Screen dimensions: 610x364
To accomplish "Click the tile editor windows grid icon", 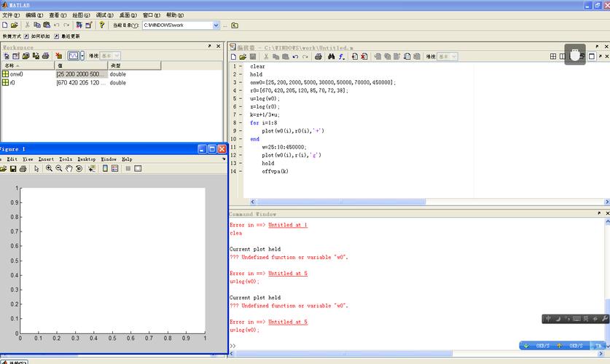I will click(x=553, y=56).
